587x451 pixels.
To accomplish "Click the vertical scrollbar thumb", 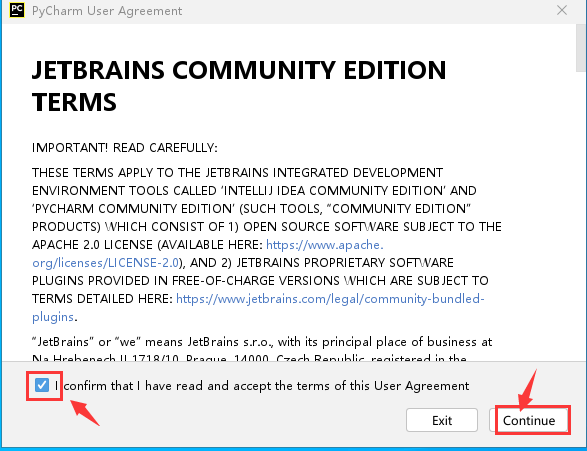I will pos(581,48).
